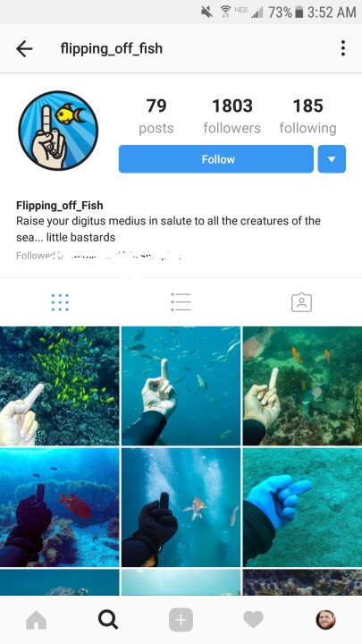Switch to grid view tab

coord(60,302)
